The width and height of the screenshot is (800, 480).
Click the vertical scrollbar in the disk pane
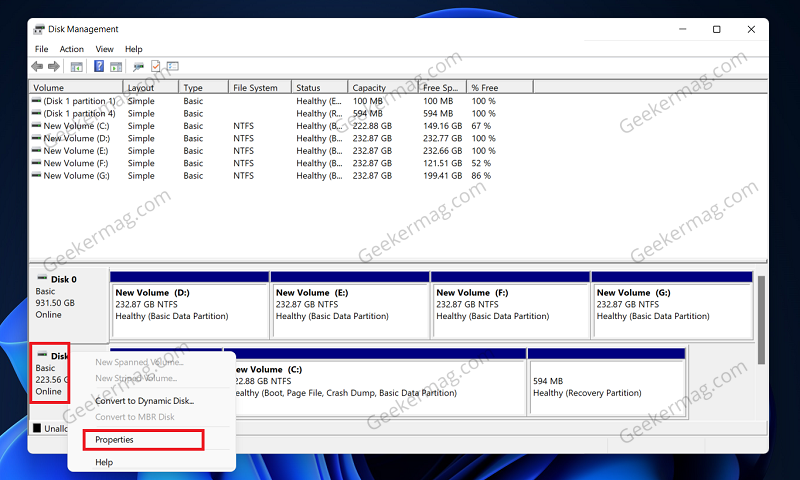(761, 319)
